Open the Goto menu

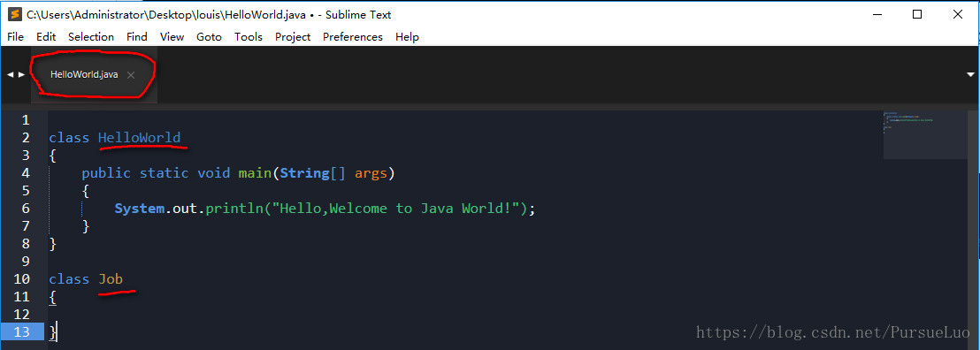[x=209, y=37]
